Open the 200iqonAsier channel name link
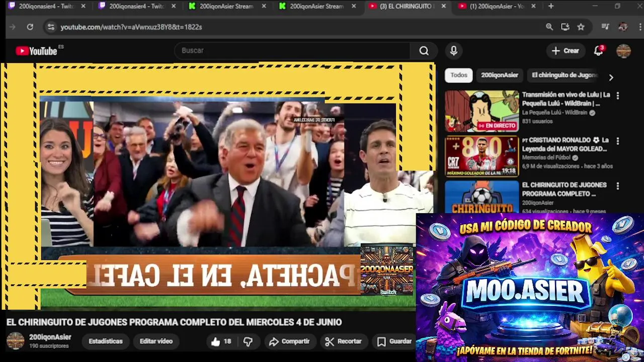 (x=50, y=337)
